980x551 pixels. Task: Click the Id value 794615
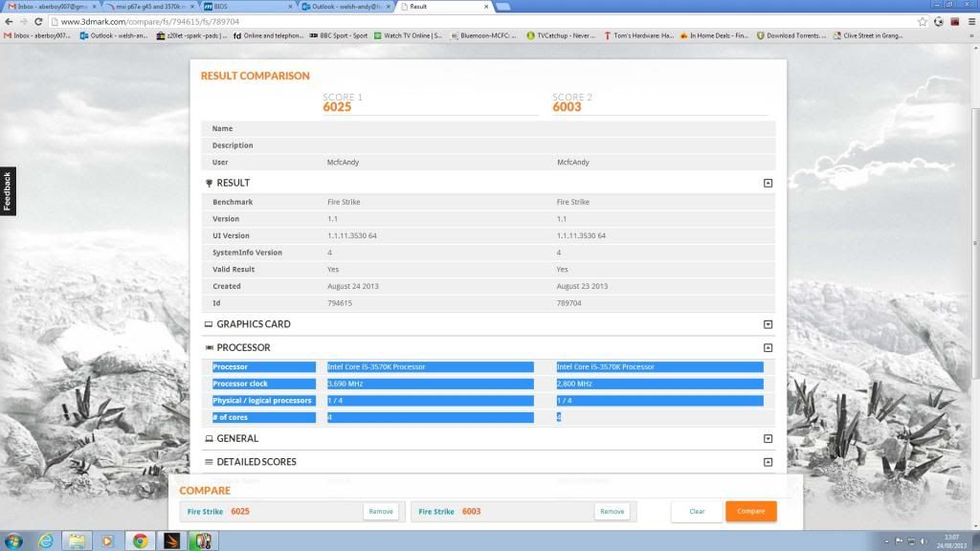tap(340, 303)
